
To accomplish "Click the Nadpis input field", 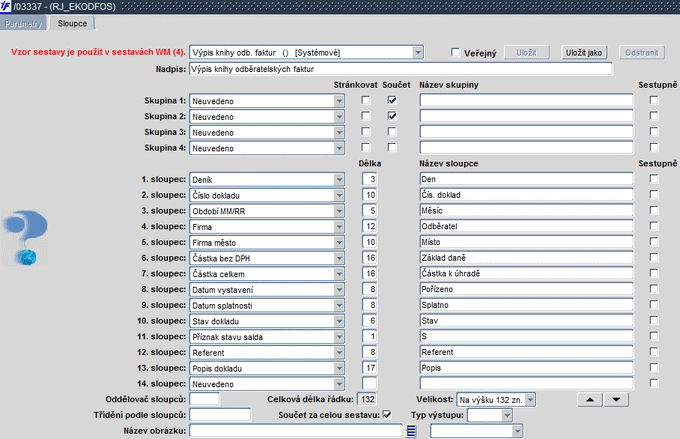I will click(x=401, y=69).
